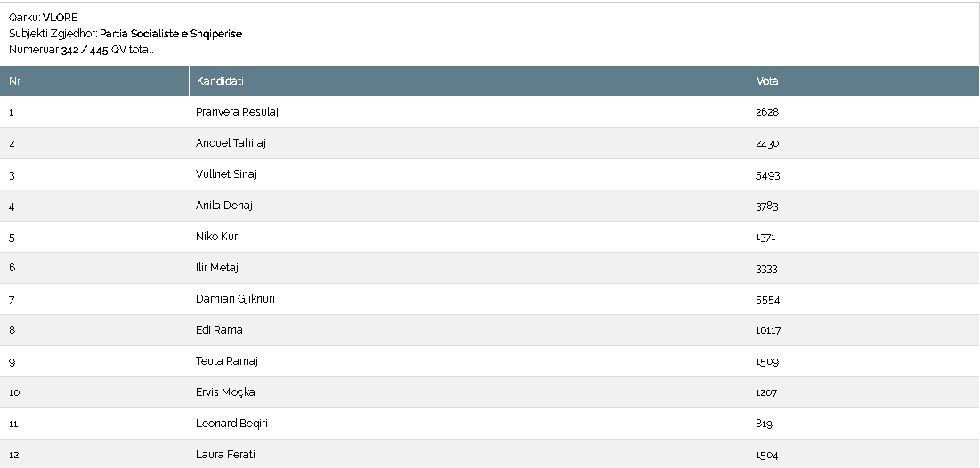Click Damian Gjiknuri candidate name

click(x=235, y=299)
